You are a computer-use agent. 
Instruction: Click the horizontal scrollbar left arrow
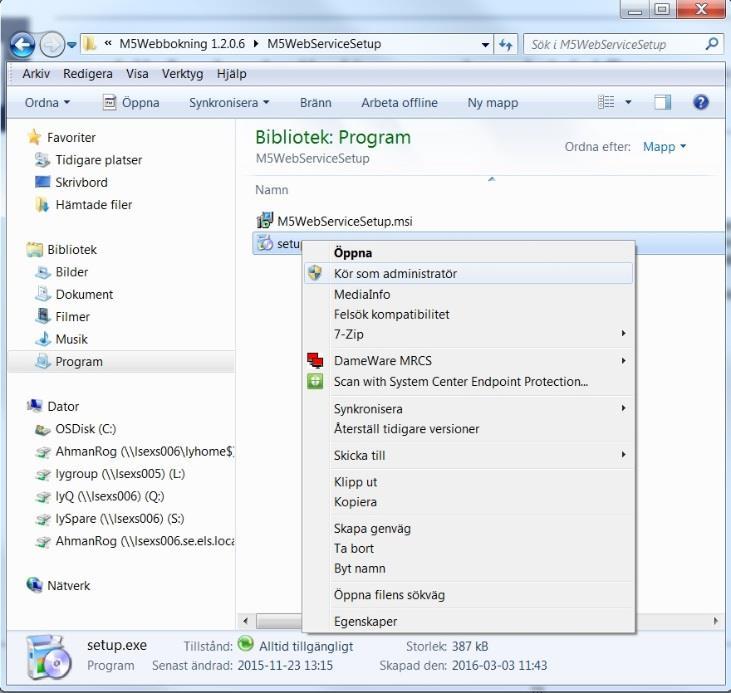pyautogui.click(x=245, y=621)
